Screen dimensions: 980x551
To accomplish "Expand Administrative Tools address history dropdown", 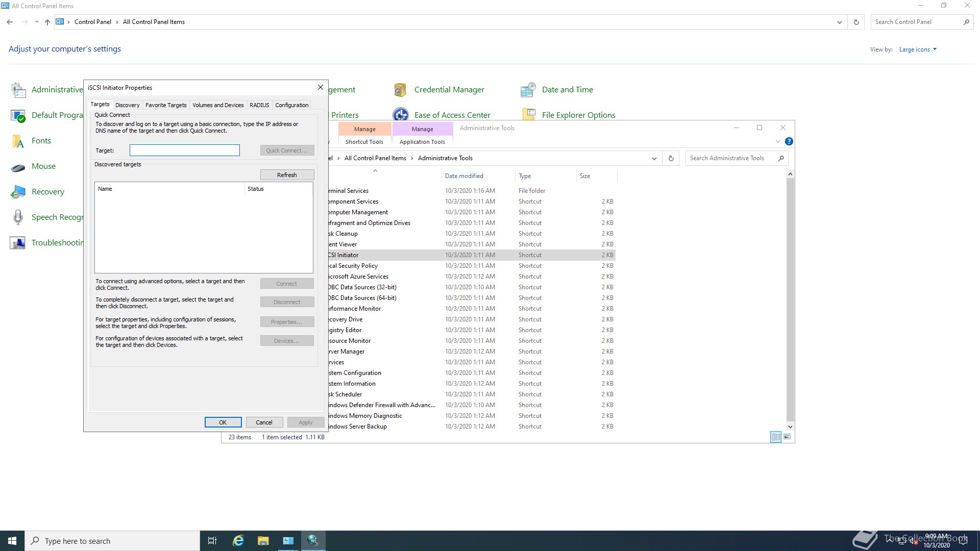I will pos(654,158).
